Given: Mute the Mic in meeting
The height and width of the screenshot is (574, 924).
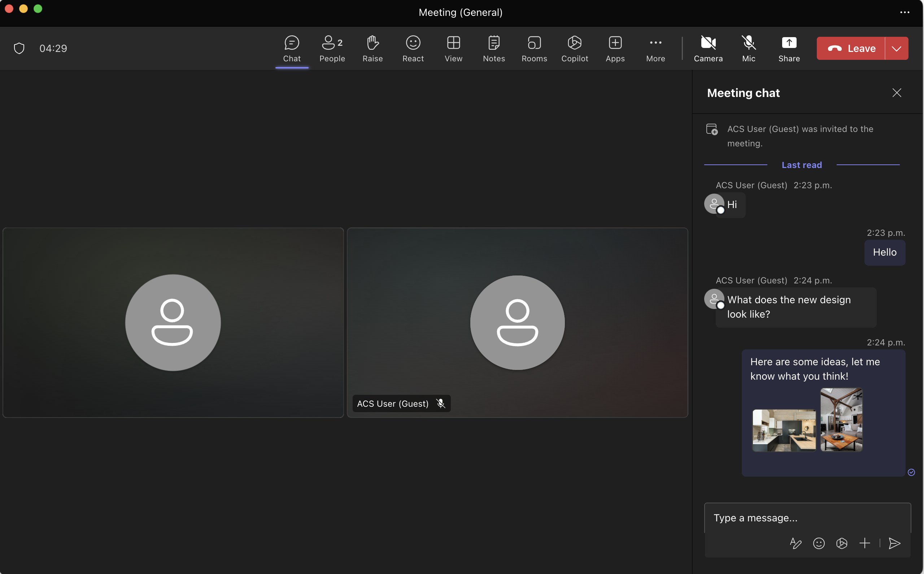Looking at the screenshot, I should [x=749, y=48].
